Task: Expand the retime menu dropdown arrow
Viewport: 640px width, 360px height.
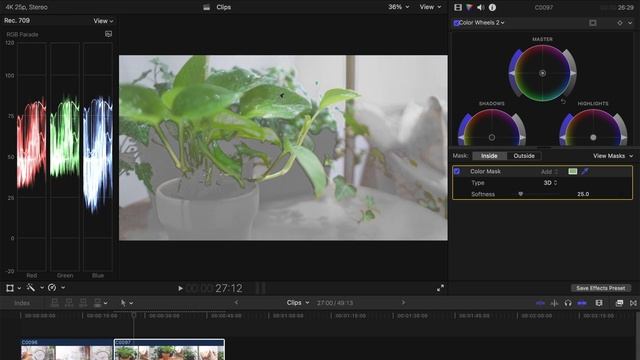Action: (x=63, y=288)
